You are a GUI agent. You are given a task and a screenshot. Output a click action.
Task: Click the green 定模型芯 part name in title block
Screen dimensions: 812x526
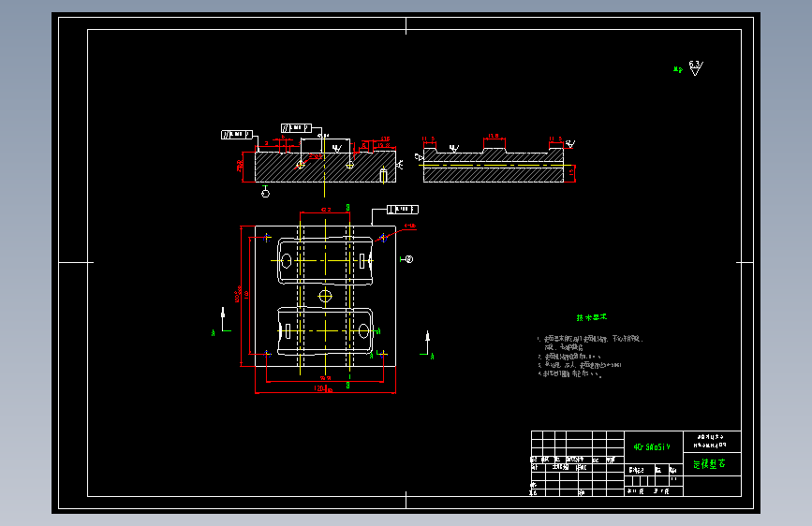click(x=709, y=464)
